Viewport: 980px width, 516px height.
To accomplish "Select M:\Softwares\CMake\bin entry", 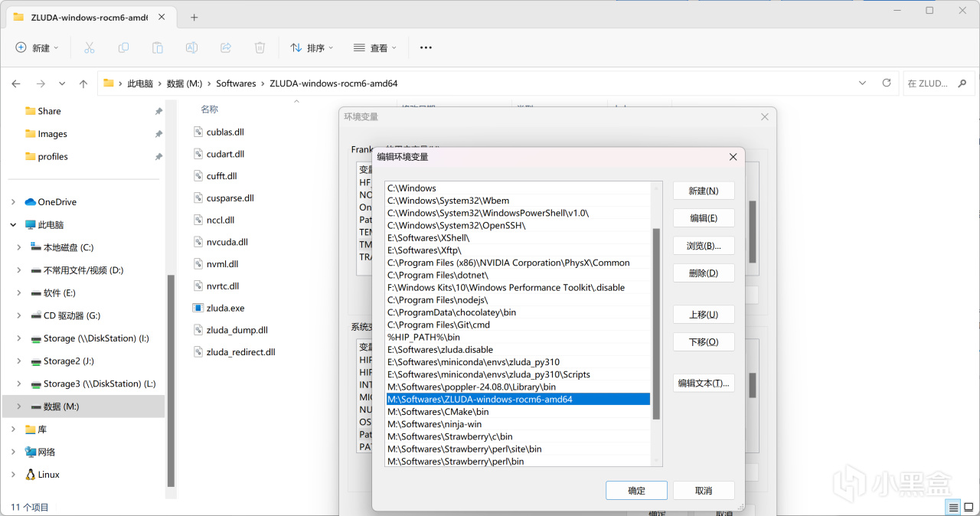I will (518, 412).
